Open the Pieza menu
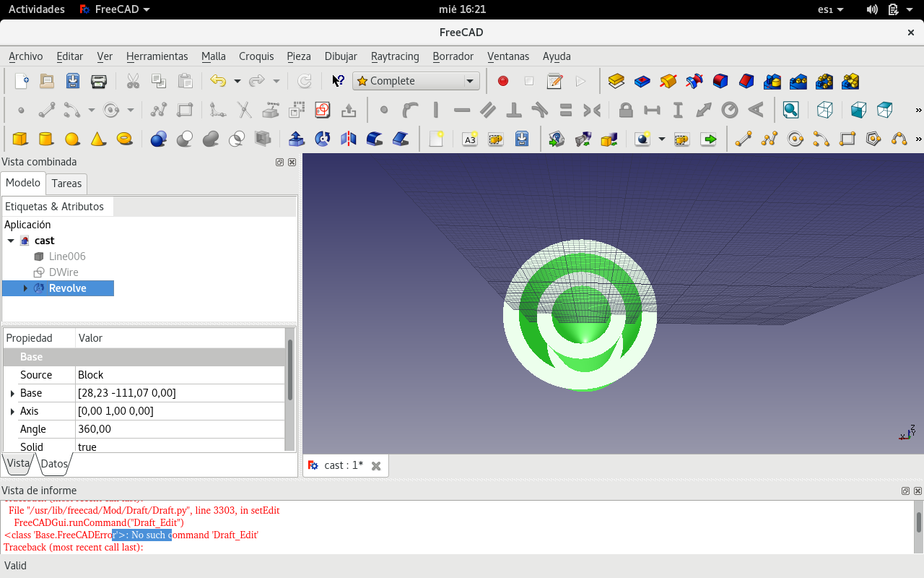 point(298,56)
